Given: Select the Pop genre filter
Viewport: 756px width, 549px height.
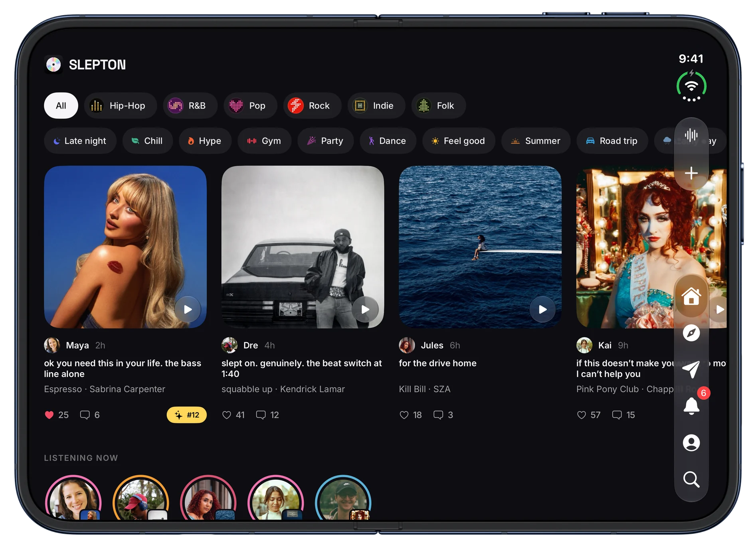Looking at the screenshot, I should [x=250, y=106].
